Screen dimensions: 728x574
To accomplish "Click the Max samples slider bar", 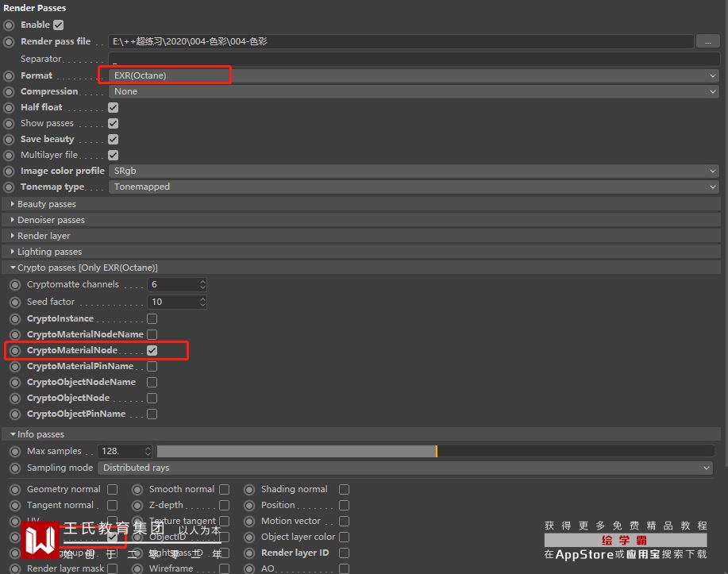I will tap(436, 452).
